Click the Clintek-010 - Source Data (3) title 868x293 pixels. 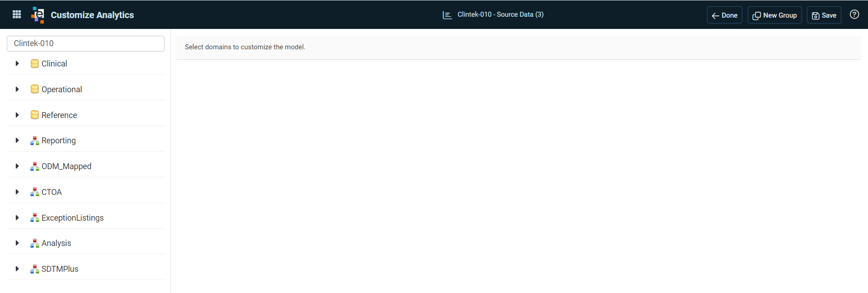[500, 14]
